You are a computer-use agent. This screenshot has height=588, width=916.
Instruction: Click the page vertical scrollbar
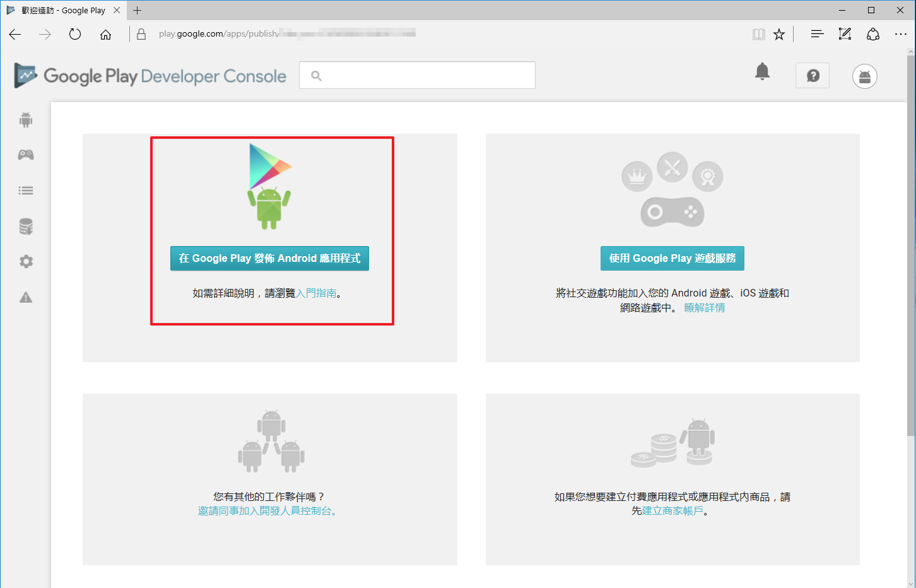[x=911, y=246]
